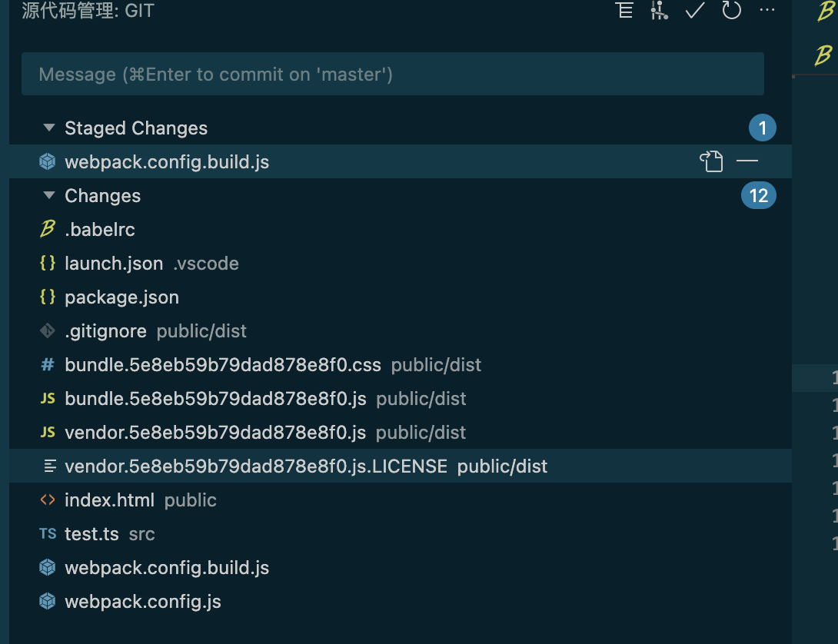The image size is (838, 644).
Task: Click the JSON braces icon next to package.json
Action: point(47,297)
